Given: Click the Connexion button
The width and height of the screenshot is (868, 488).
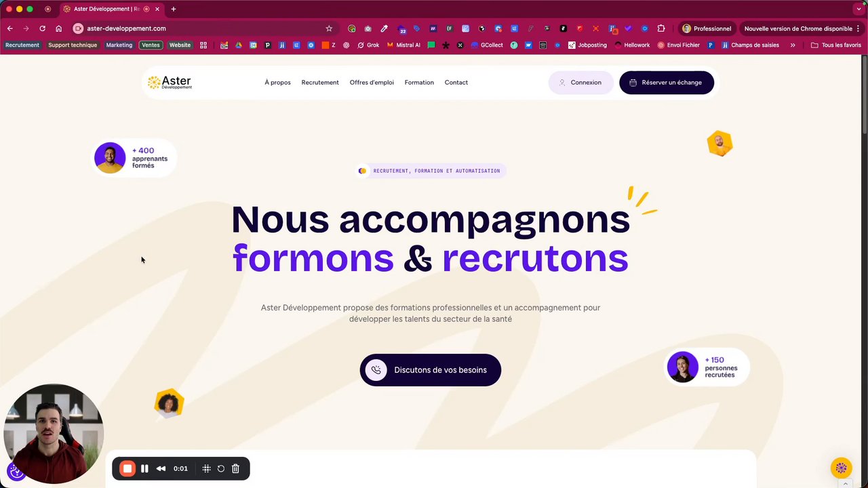Looking at the screenshot, I should coord(580,83).
